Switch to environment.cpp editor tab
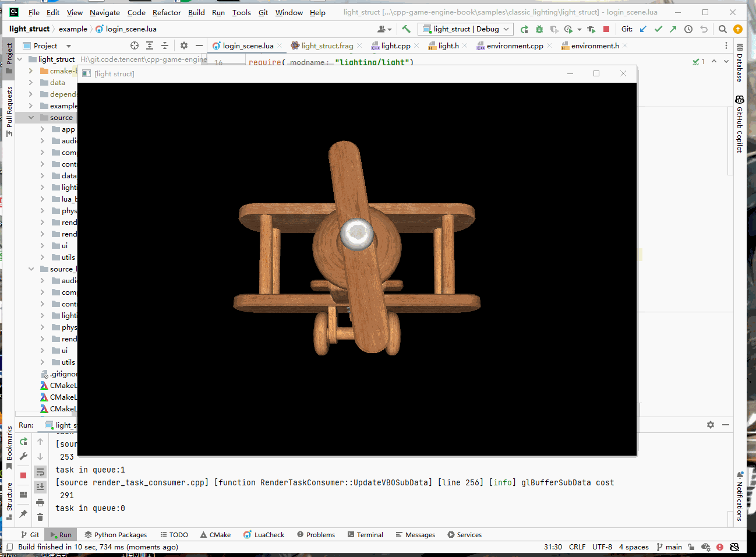The width and height of the screenshot is (756, 557). pos(514,45)
